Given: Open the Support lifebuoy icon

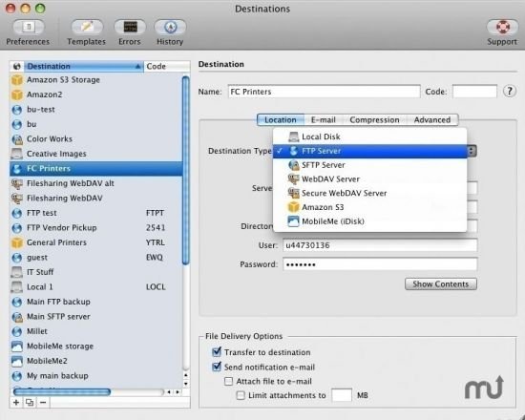Looking at the screenshot, I should [x=502, y=28].
